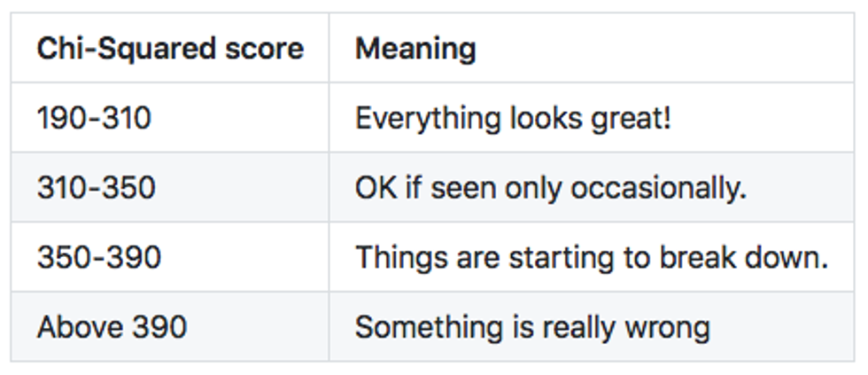Select the "OK if seen only occasionally." cell
868x375 pixels.
[x=551, y=187]
